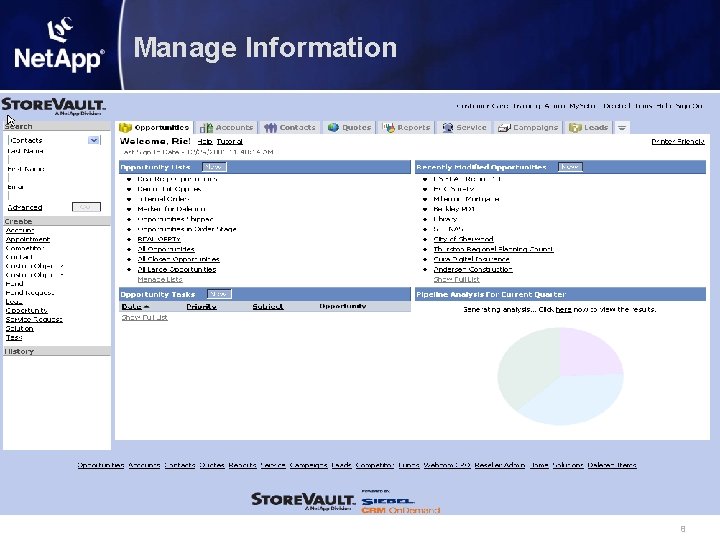Click the Quotes tab globe icon
Image resolution: width=720 pixels, height=540 pixels.
click(x=333, y=127)
